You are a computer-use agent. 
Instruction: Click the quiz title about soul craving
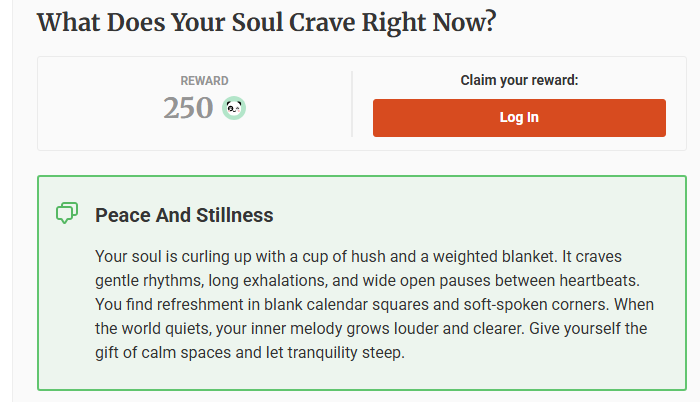point(266,22)
